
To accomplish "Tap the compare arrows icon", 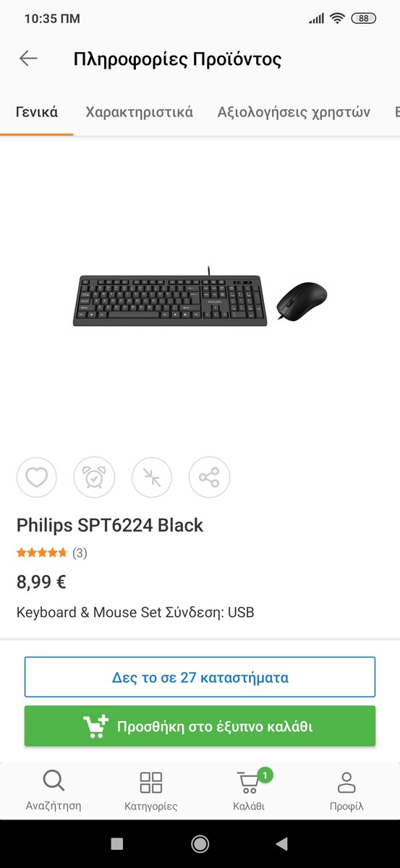I will tap(152, 477).
